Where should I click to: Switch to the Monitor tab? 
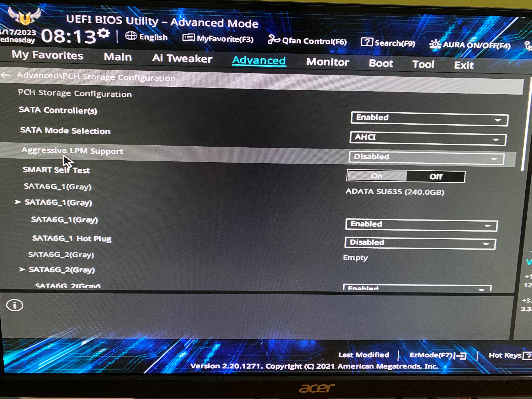point(327,62)
